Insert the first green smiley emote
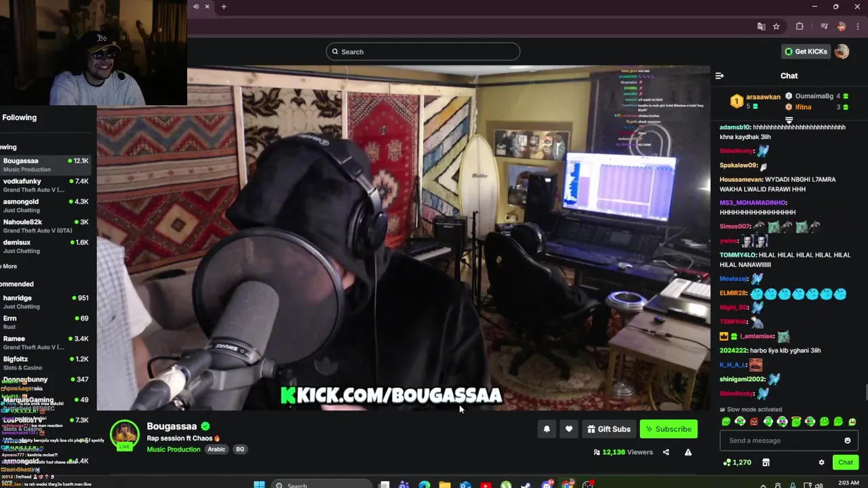Screen dimensions: 868x488 click(x=726, y=422)
